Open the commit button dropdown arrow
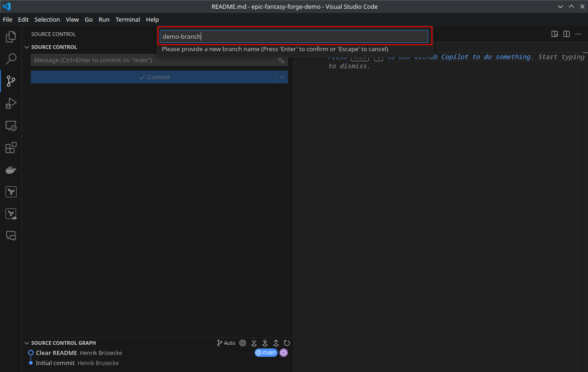 (282, 77)
